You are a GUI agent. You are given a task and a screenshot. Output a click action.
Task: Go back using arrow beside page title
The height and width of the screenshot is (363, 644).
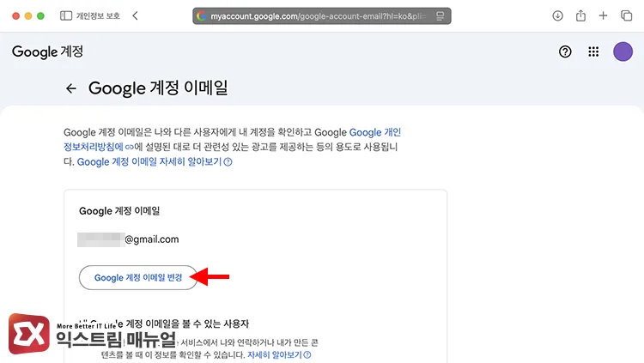[x=71, y=88]
